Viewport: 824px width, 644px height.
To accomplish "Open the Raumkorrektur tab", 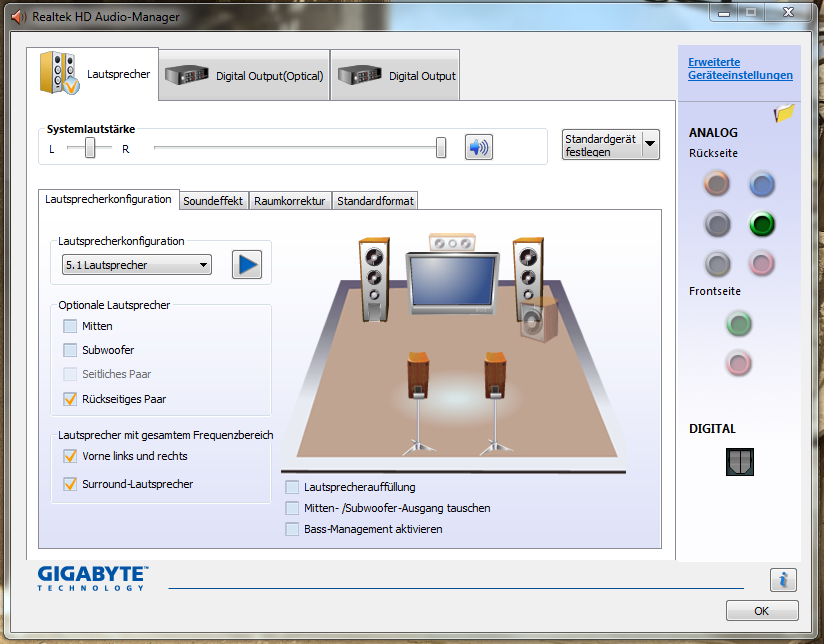I will (290, 201).
